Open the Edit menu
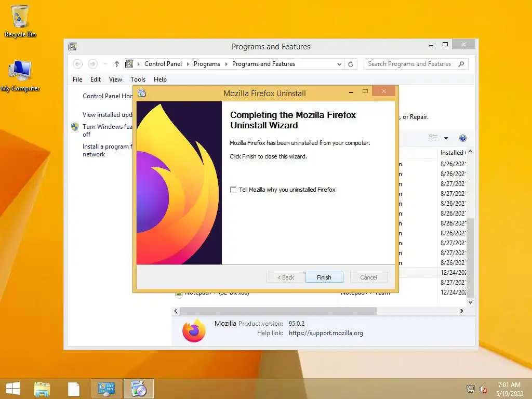This screenshot has height=399, width=532. pos(96,79)
